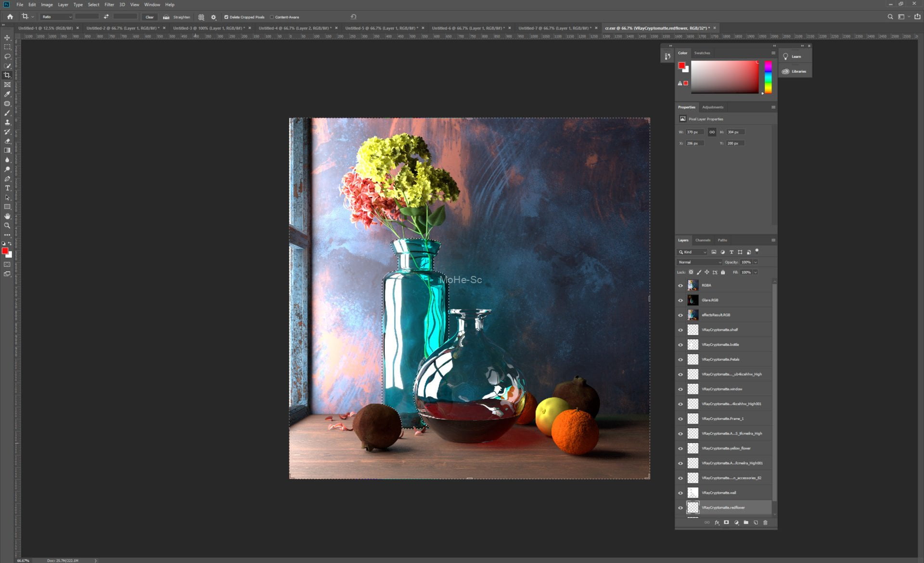The width and height of the screenshot is (924, 563).
Task: Select the Move tool
Action: pos(7,38)
